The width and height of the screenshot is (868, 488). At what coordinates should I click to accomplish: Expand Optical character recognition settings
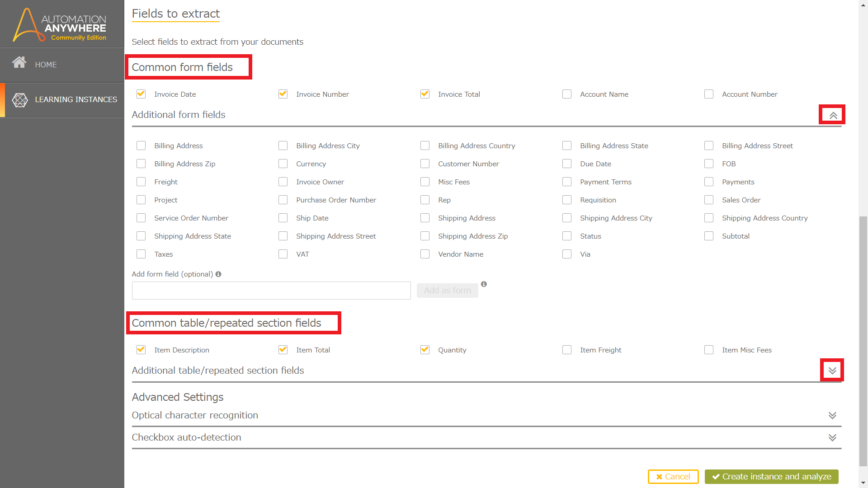coord(832,415)
